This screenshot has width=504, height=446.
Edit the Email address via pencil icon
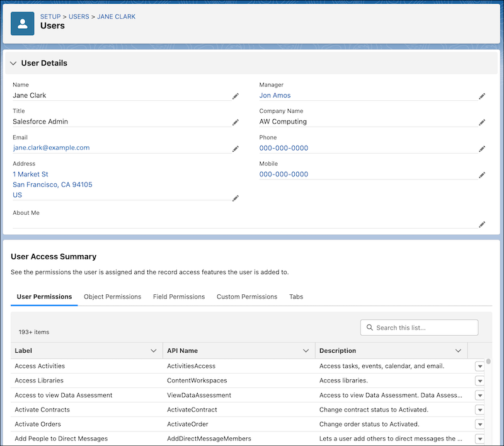(x=236, y=149)
